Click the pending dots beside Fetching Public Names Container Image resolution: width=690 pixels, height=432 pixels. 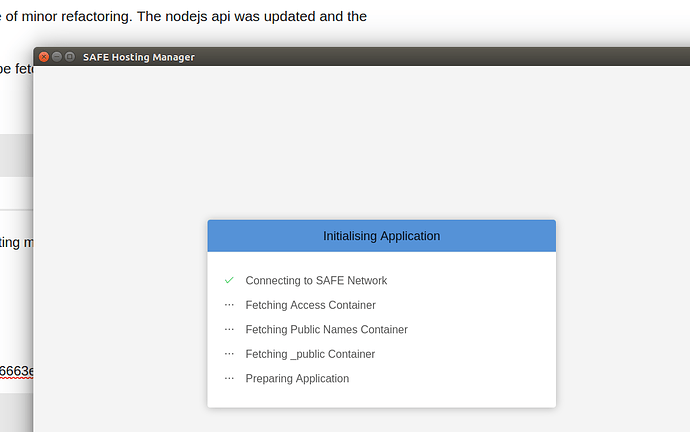229,329
